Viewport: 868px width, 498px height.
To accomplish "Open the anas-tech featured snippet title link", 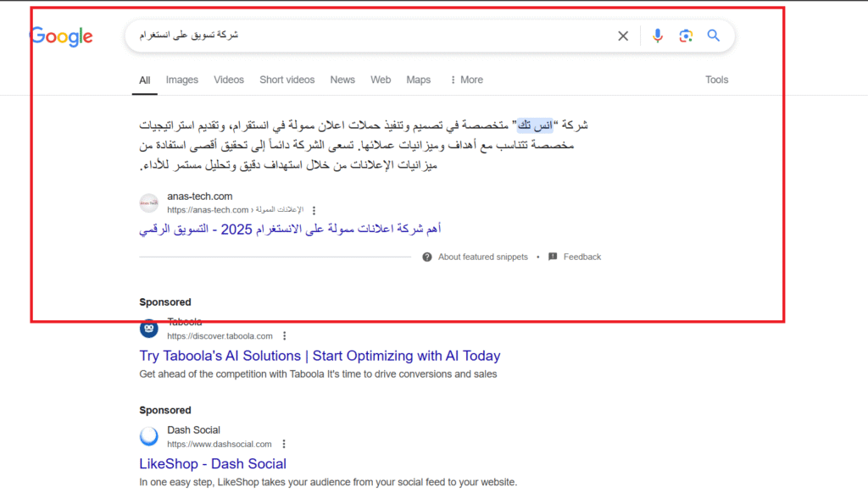I will 290,229.
